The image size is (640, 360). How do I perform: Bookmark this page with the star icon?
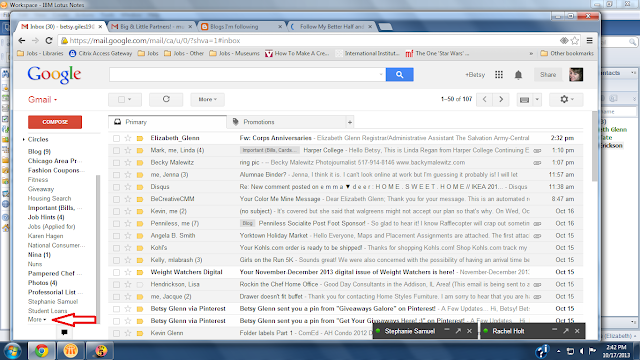575,40
